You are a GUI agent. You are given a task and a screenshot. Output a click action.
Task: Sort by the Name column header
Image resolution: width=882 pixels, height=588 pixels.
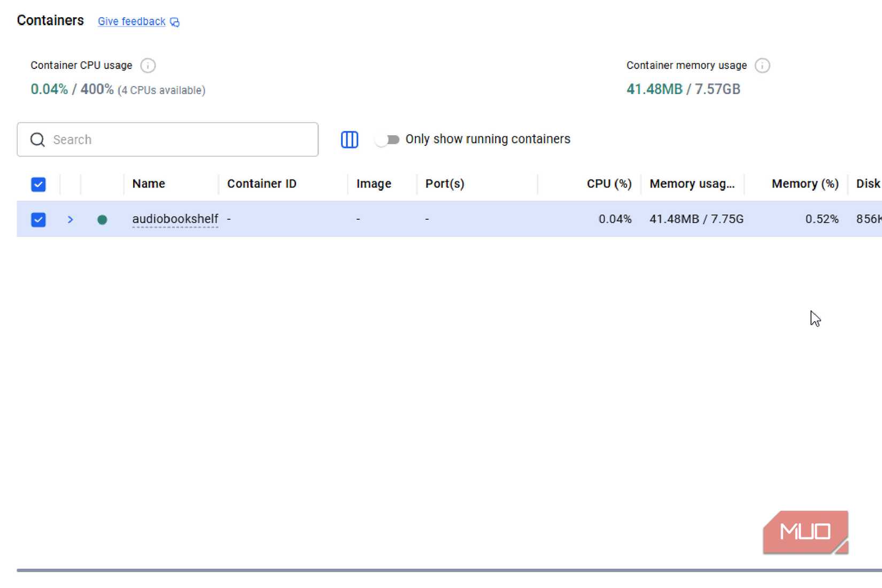coord(149,184)
